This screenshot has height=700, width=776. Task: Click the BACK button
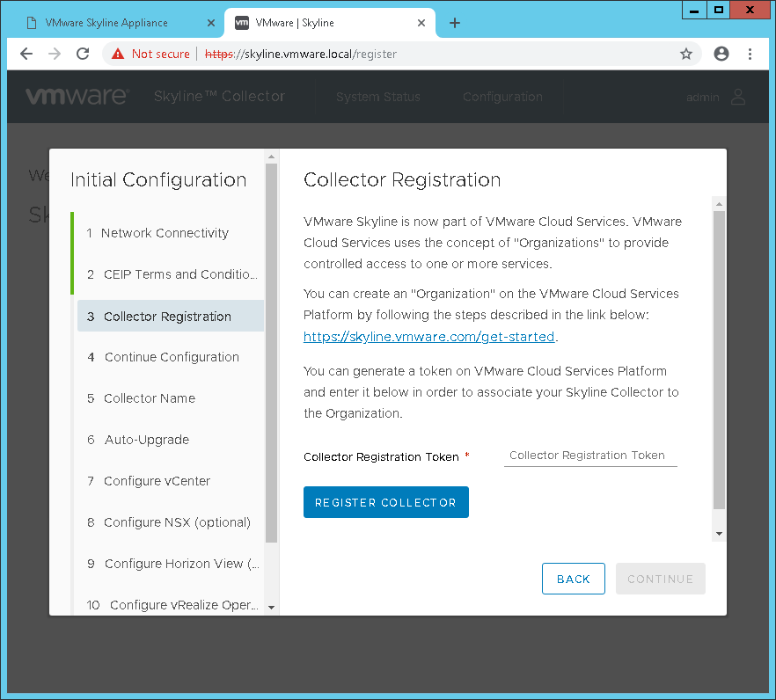(x=573, y=579)
